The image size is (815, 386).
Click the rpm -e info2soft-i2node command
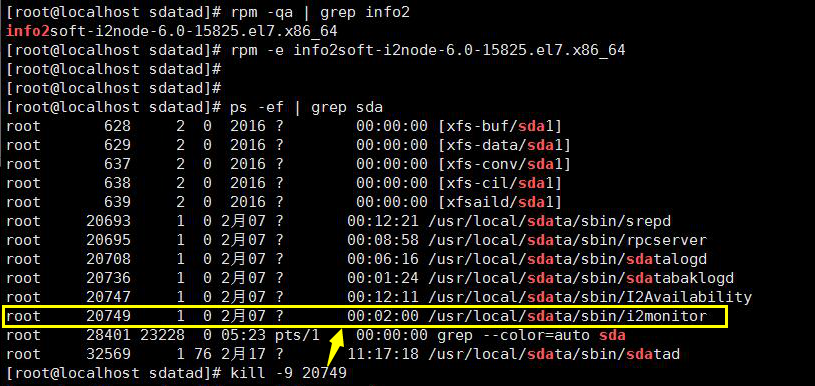(427, 50)
